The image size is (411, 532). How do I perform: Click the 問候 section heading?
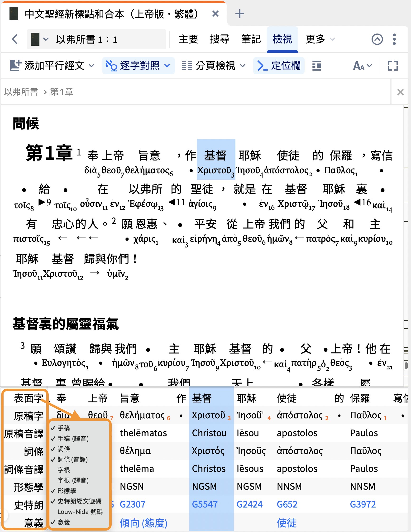point(26,123)
